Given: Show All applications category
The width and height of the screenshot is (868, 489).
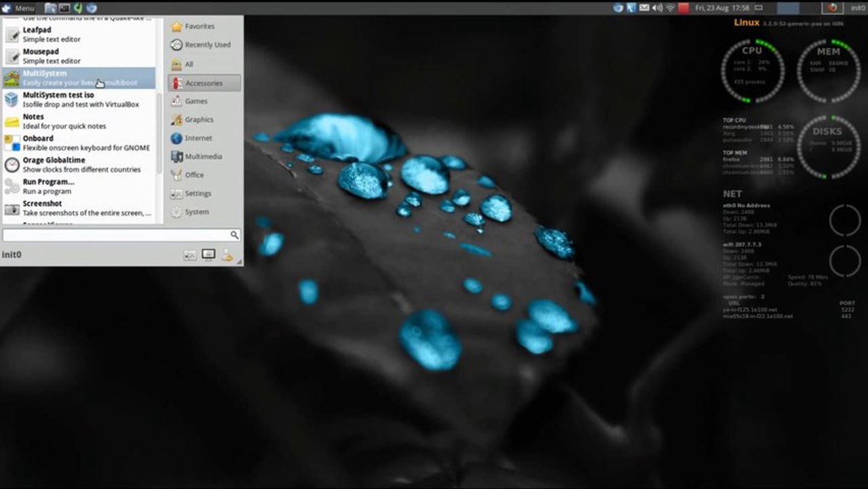Looking at the screenshot, I should tap(204, 64).
